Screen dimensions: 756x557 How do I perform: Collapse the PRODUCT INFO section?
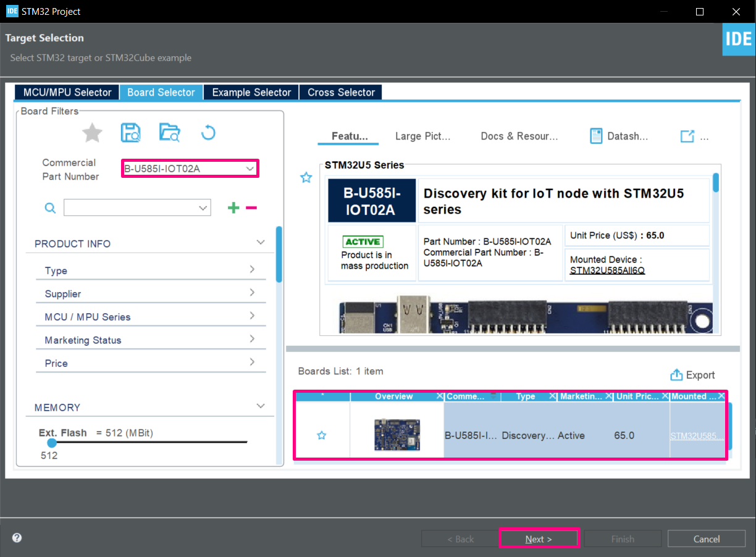pos(260,243)
